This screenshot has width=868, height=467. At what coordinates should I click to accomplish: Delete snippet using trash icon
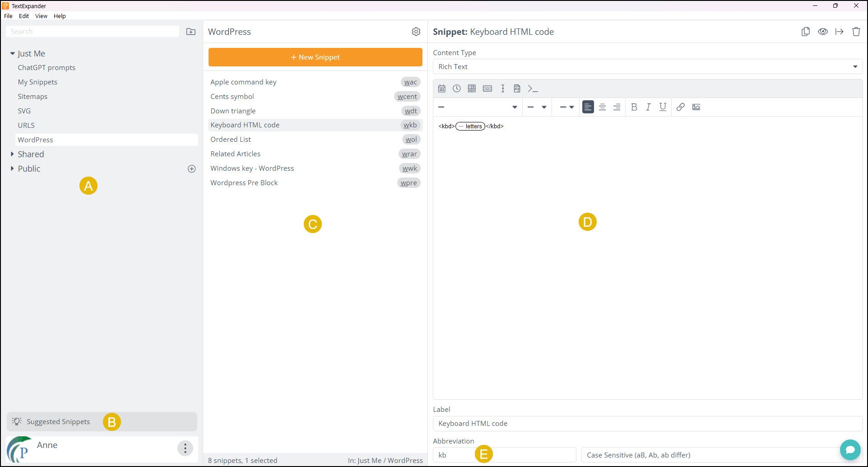pos(856,32)
